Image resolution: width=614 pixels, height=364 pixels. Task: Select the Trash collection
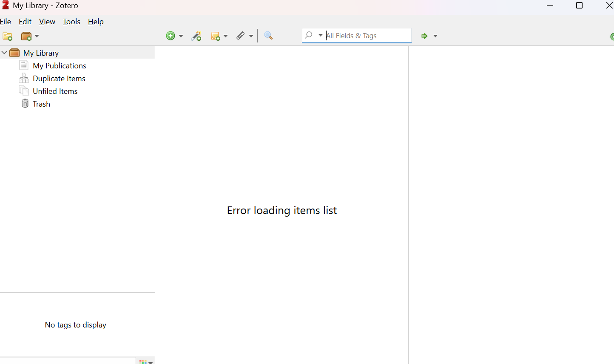pyautogui.click(x=41, y=104)
